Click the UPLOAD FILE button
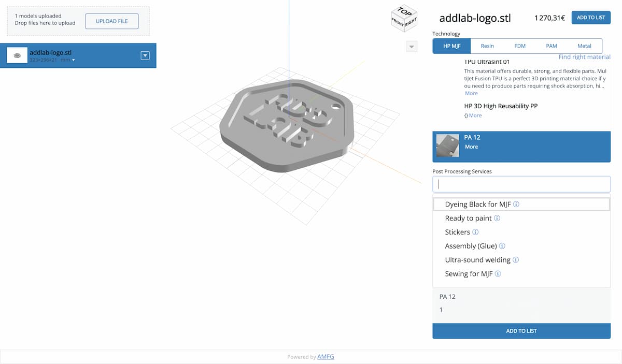This screenshot has height=364, width=622. pyautogui.click(x=112, y=21)
